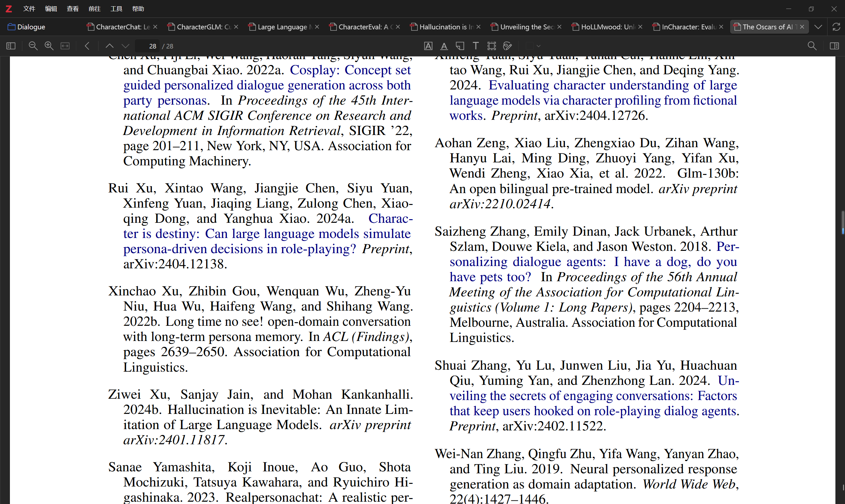Toggle fit-to-width zoom

tap(65, 46)
